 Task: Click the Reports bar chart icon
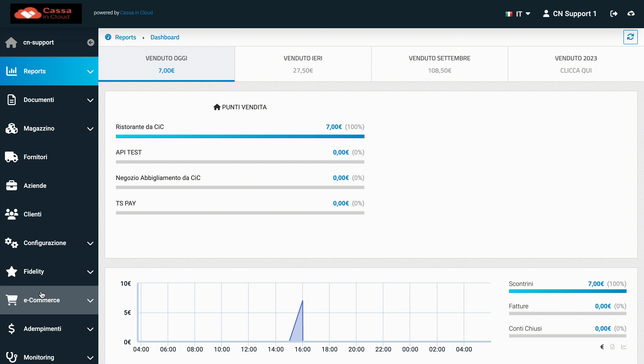click(x=11, y=71)
